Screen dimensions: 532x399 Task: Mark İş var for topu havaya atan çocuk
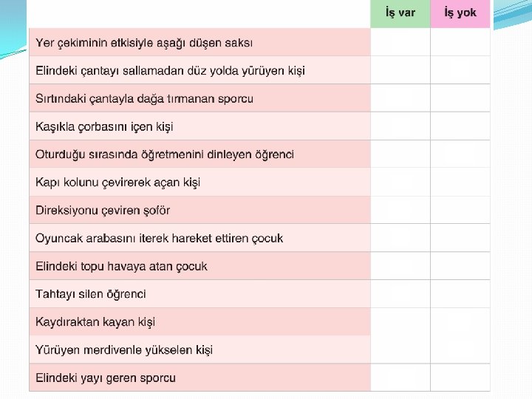pos(400,266)
